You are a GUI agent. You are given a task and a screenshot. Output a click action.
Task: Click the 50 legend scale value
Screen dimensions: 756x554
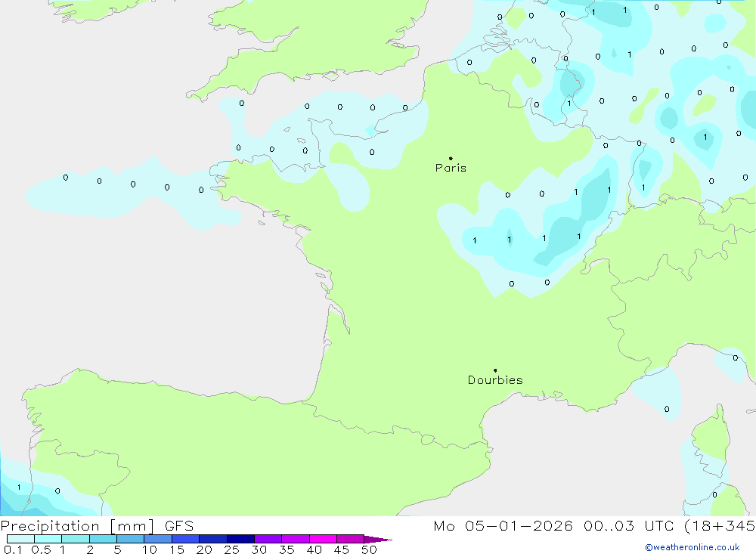370,549
